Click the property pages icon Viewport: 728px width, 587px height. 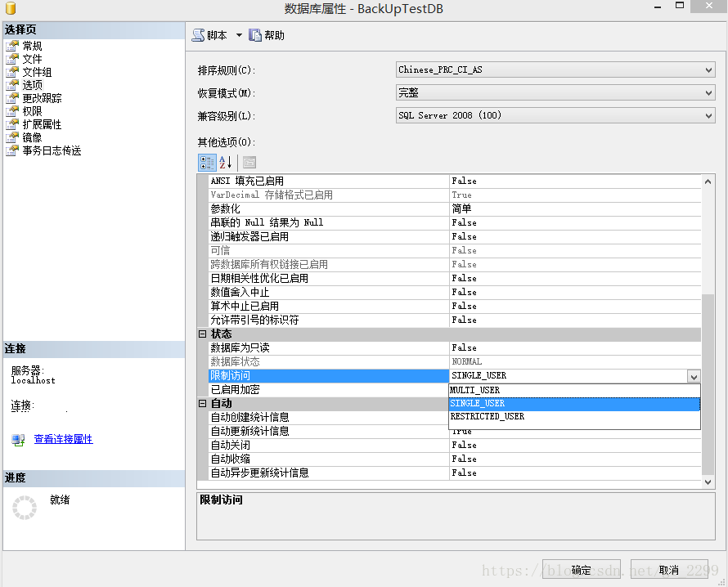[x=249, y=162]
